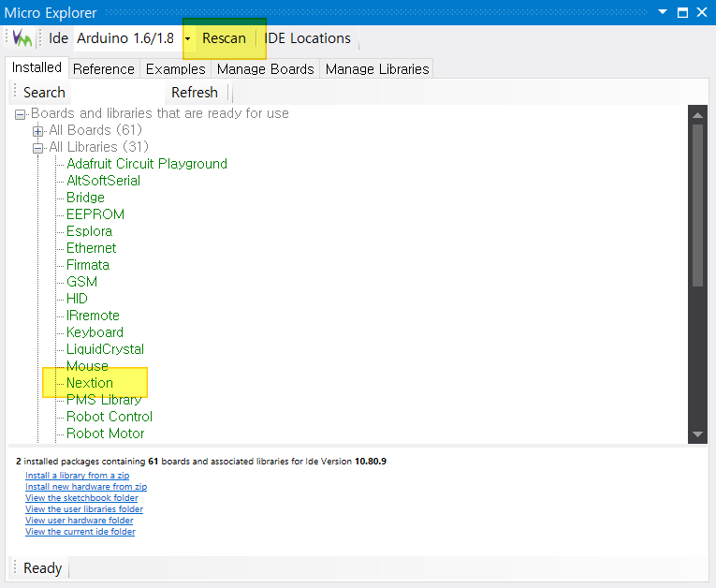Click the Refresh button

point(195,93)
